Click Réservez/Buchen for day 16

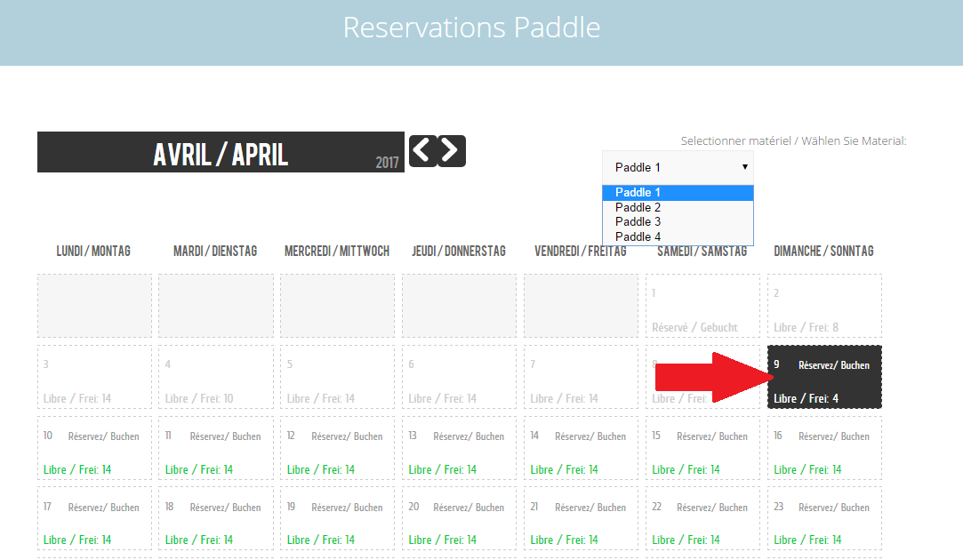point(833,436)
